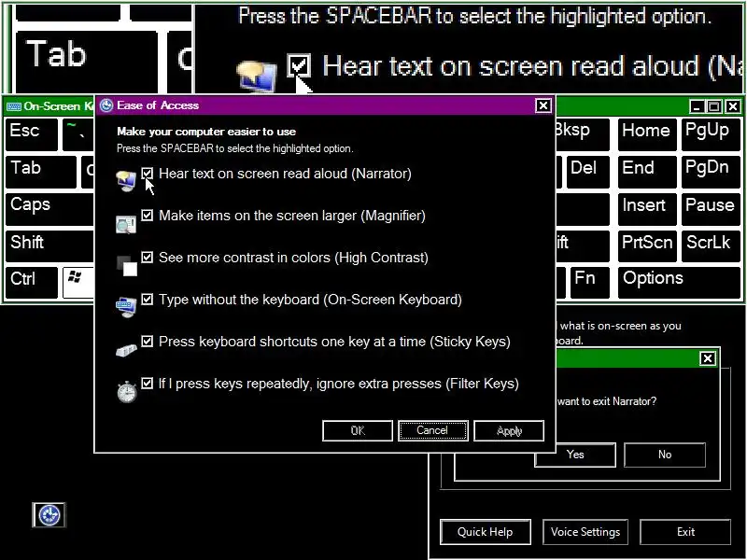Click the Narrator speech bubble icon in dialog

[x=126, y=181]
